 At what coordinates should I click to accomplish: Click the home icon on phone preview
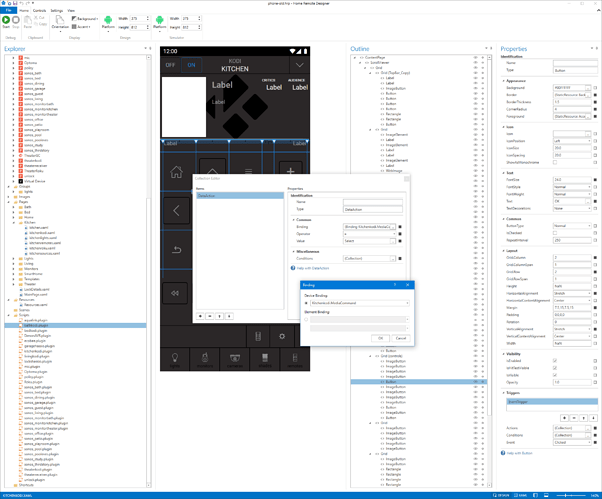click(177, 172)
